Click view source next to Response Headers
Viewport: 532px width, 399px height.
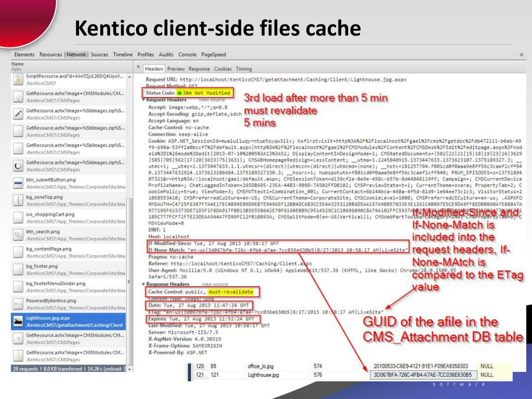(x=215, y=284)
